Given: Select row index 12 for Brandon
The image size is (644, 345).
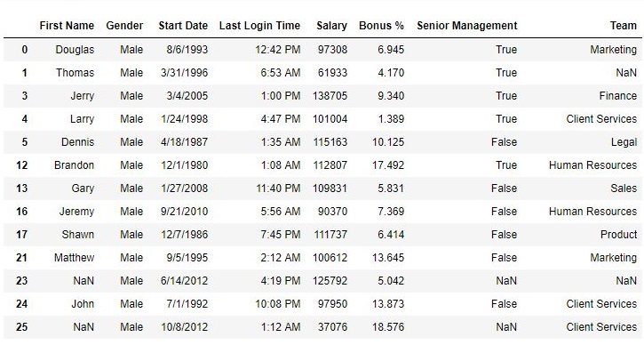Looking at the screenshot, I should click(22, 165).
